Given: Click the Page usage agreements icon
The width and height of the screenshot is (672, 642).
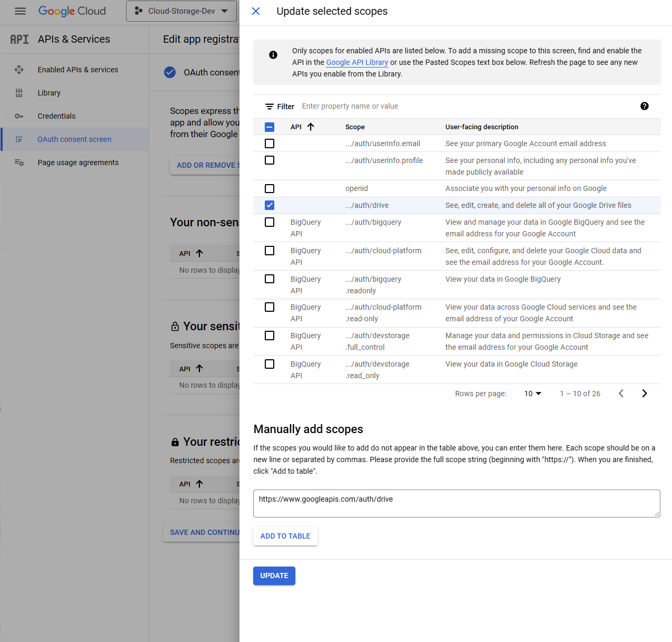Looking at the screenshot, I should 19,162.
